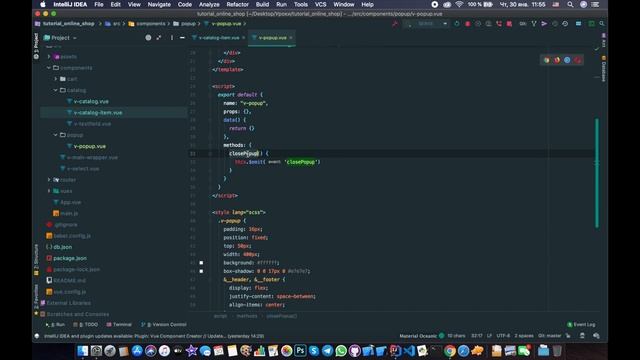Open in Safari browser preview icon
Image resolution: width=640 pixels, height=360 pixels.
(567, 60)
